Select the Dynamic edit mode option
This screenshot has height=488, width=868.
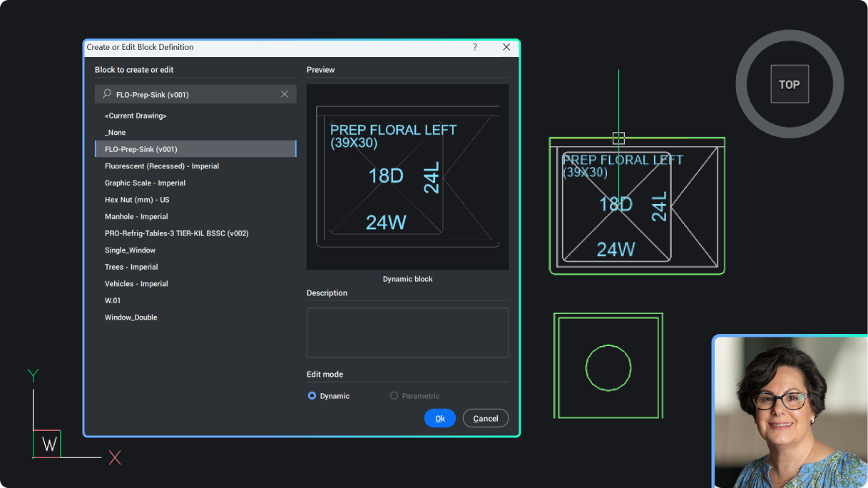[312, 395]
